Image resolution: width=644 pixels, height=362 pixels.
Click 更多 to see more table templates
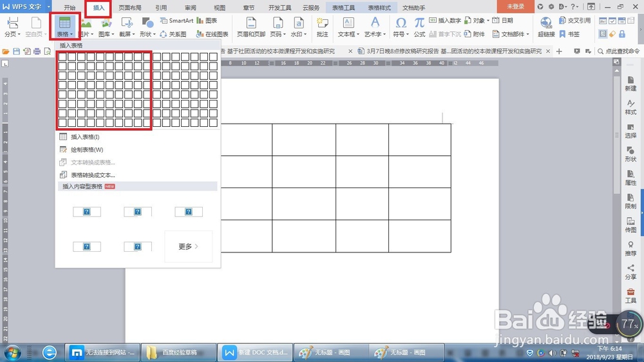pyautogui.click(x=189, y=246)
